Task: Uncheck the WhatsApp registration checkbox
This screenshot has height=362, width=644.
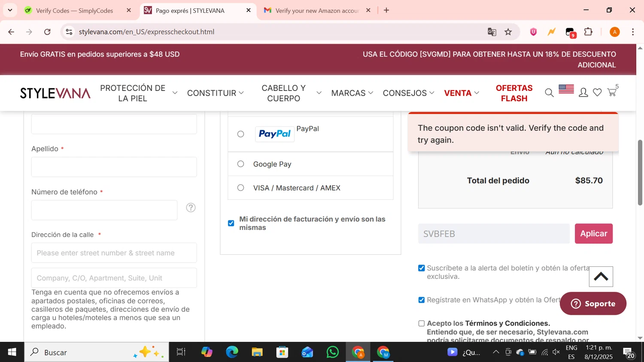Action: 422,300
